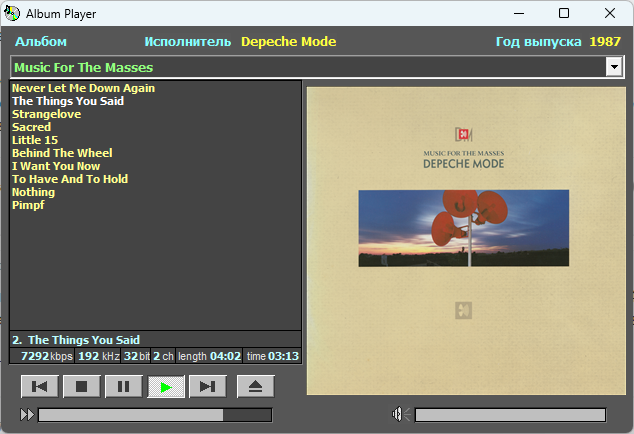Viewport: 634px width, 434px height.
Task: Skip to the next track
Action: pyautogui.click(x=208, y=387)
